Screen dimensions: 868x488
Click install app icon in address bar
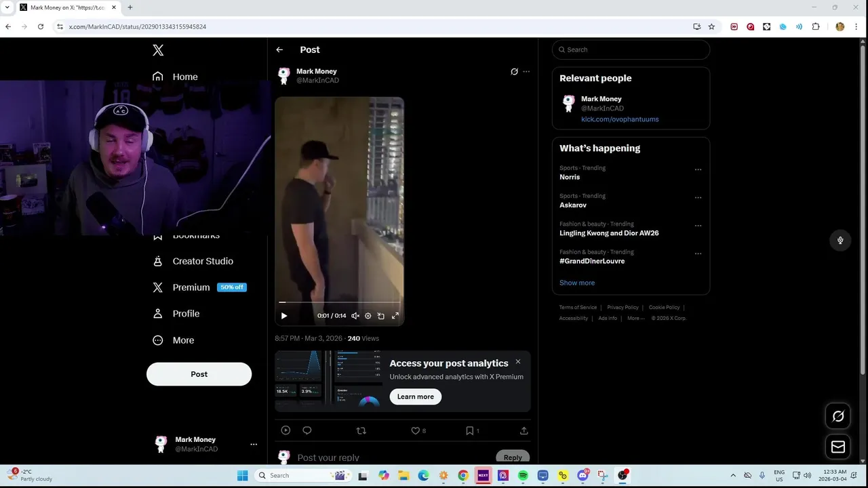696,26
